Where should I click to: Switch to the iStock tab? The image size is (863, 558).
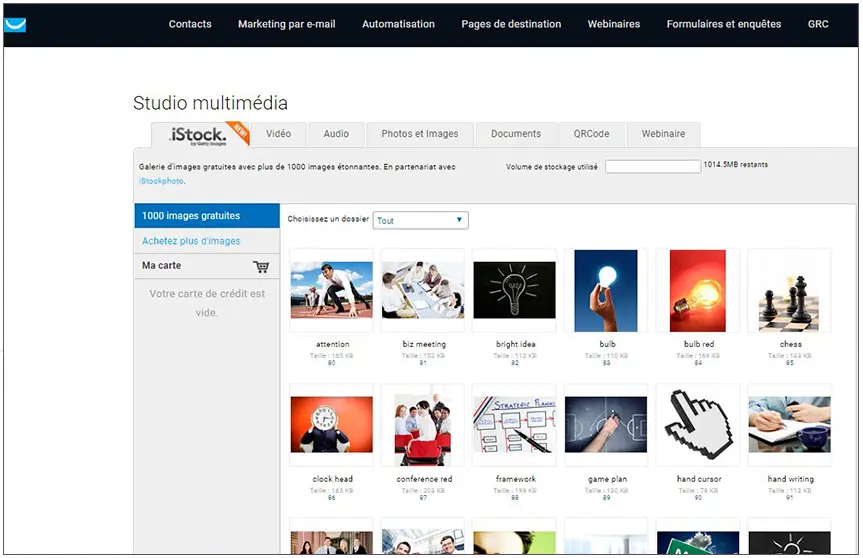pos(200,134)
